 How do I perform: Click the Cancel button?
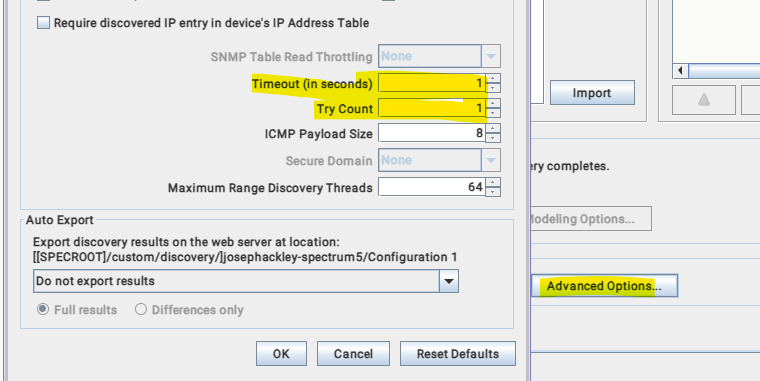(353, 354)
